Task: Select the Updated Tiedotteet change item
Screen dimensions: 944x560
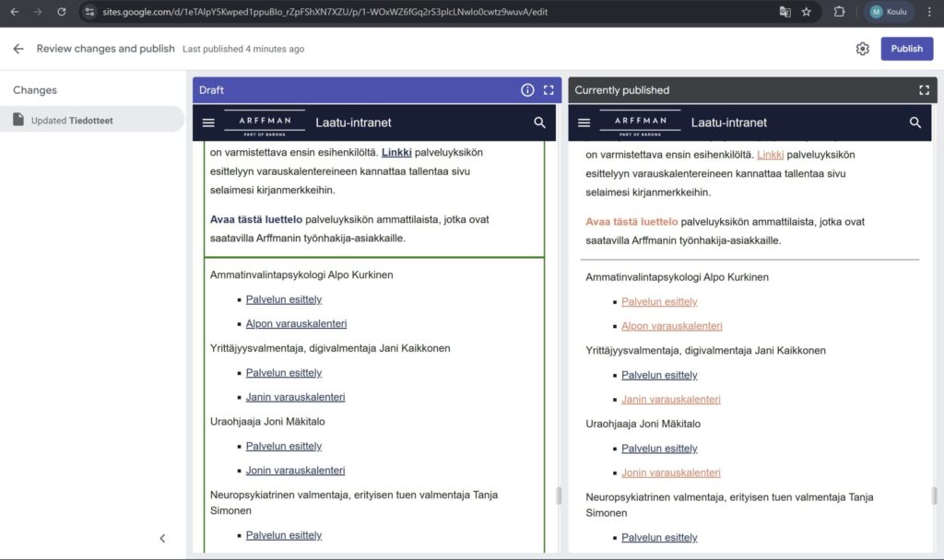Action: click(x=92, y=120)
